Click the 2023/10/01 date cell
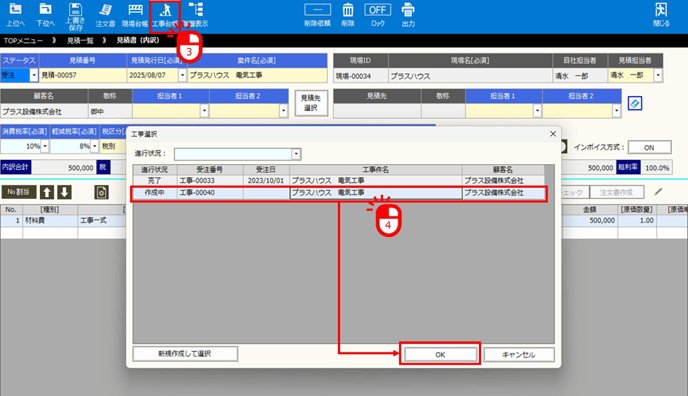Viewport: 688px width, 396px height. 266,180
